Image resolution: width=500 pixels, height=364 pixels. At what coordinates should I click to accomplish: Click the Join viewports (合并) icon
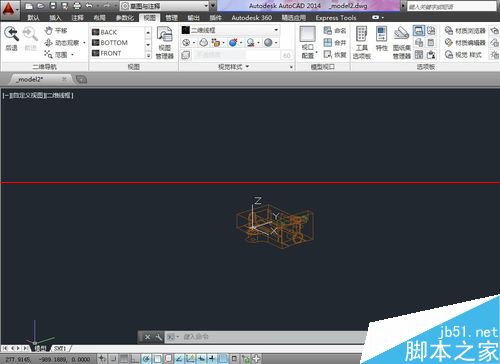(x=328, y=43)
